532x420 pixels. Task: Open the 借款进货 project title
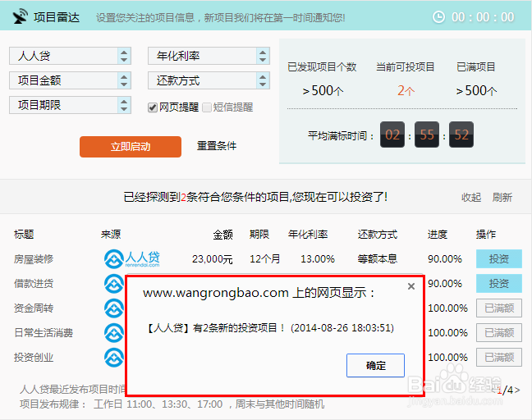pos(34,284)
